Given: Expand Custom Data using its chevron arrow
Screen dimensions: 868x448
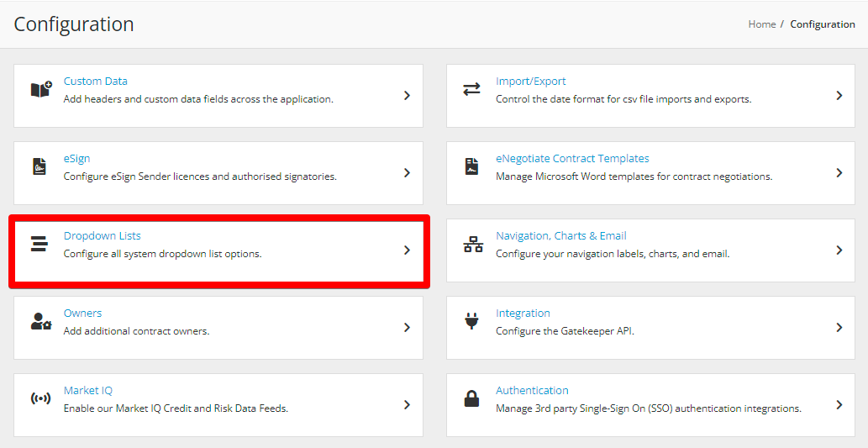Looking at the screenshot, I should tap(407, 95).
